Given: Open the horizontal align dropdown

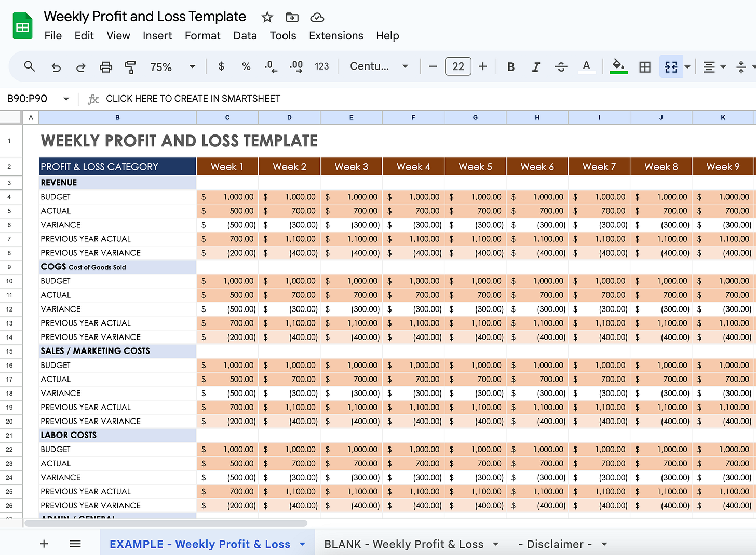Looking at the screenshot, I should (x=714, y=66).
